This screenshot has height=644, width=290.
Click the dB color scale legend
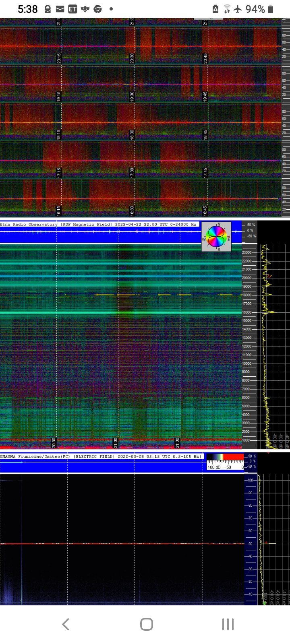point(225,462)
